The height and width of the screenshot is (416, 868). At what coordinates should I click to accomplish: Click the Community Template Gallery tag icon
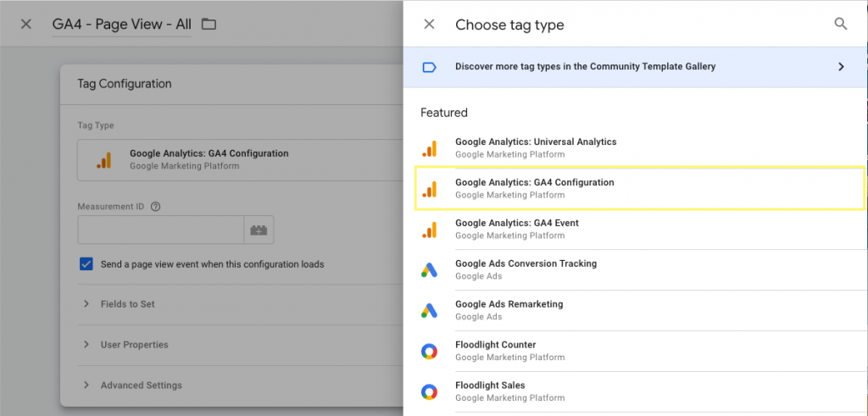(x=430, y=67)
